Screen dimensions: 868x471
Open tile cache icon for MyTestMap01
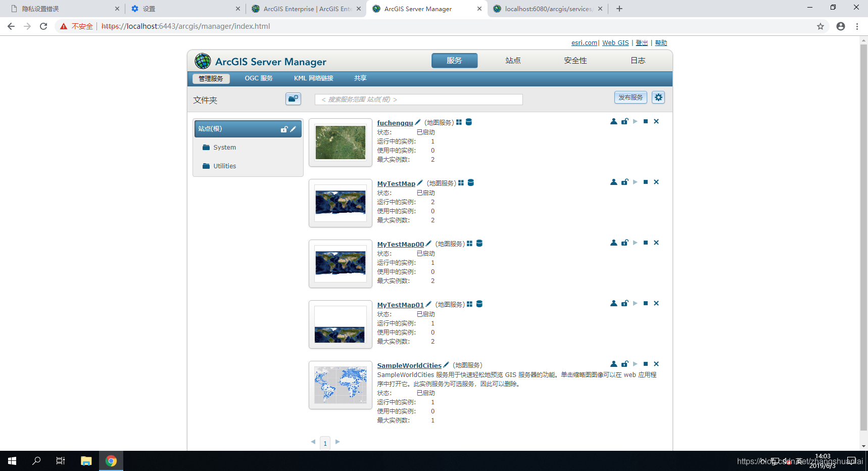(x=469, y=304)
